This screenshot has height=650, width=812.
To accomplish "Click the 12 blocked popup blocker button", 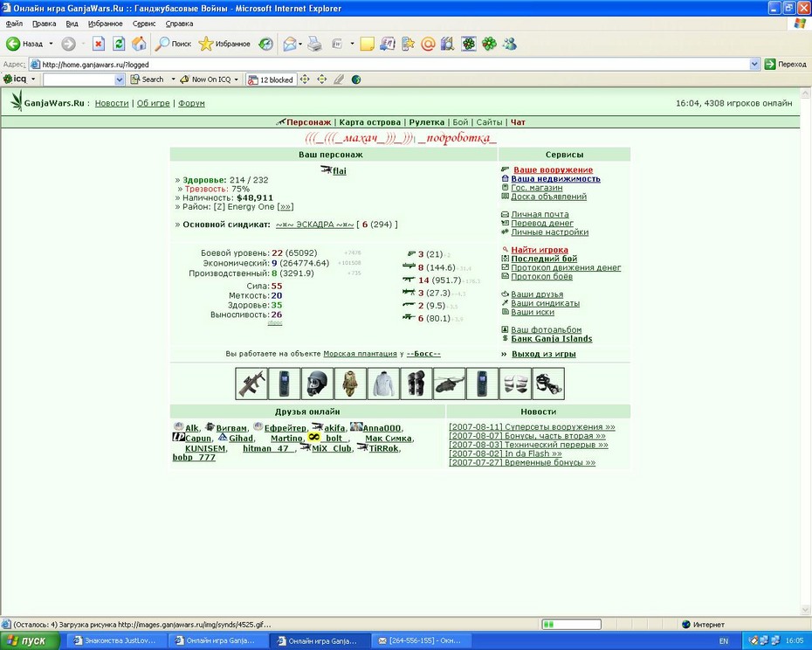I will 272,80.
